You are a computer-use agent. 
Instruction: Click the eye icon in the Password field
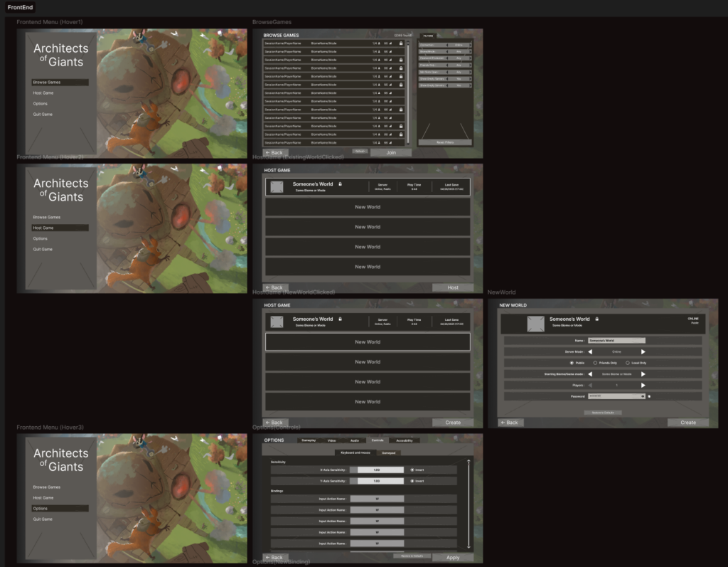point(643,396)
